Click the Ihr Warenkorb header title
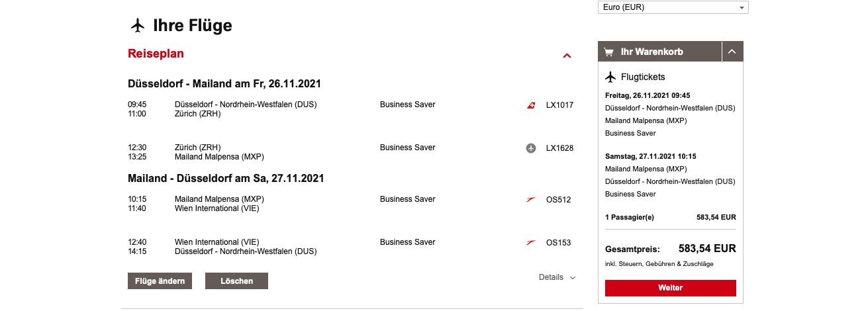This screenshot has width=868, height=311. click(x=651, y=52)
